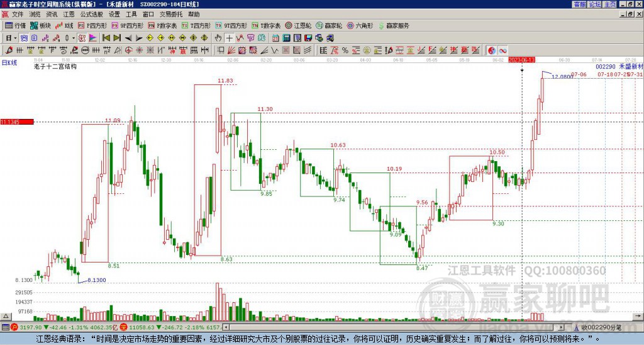Select the red crosshair circle tool
Viewport: 644px width, 345px height.
(128, 50)
